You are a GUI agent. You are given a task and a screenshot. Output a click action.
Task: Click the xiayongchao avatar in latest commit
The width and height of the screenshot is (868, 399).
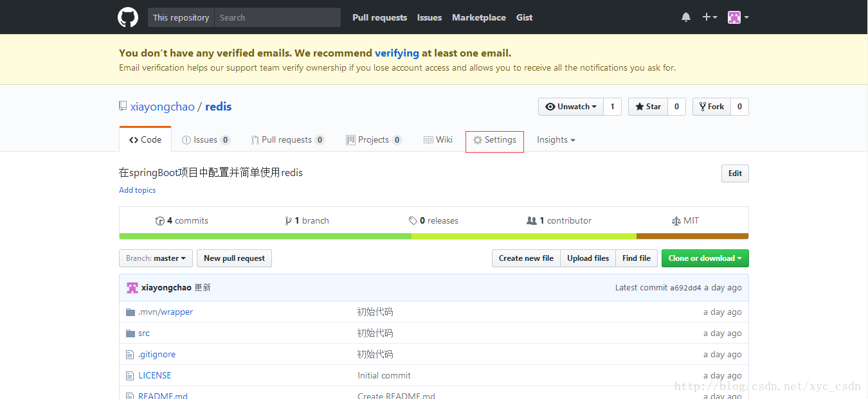(x=132, y=288)
